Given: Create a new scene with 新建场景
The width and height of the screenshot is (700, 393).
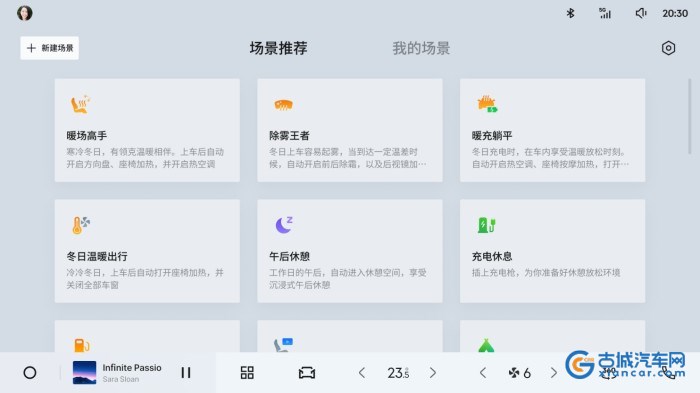Looking at the screenshot, I should (x=50, y=48).
